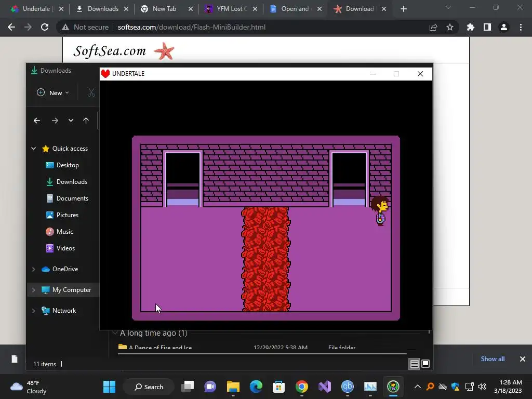Open a new Chrome tab with plus button
The height and width of the screenshot is (399, 532).
coord(403,9)
